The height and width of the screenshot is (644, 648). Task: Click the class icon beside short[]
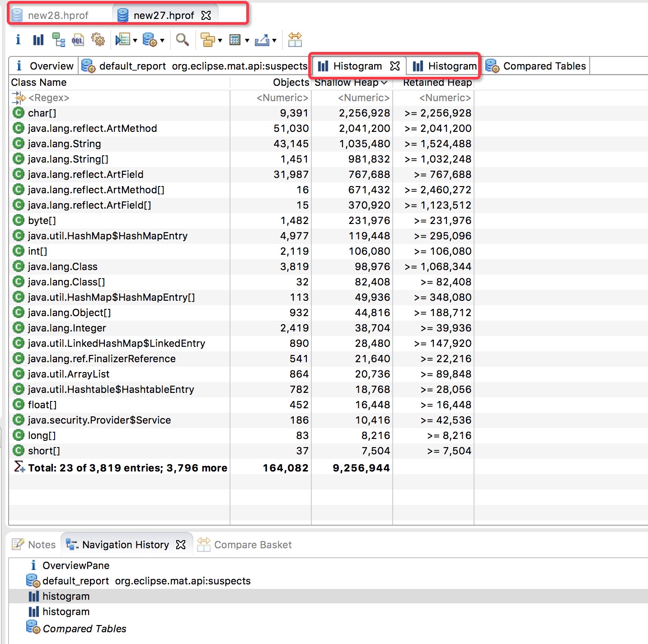18,451
